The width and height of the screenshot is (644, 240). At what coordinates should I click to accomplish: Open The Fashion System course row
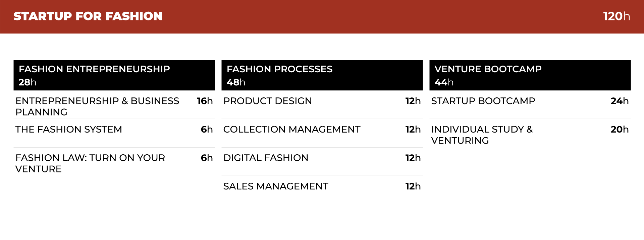[x=114, y=133]
